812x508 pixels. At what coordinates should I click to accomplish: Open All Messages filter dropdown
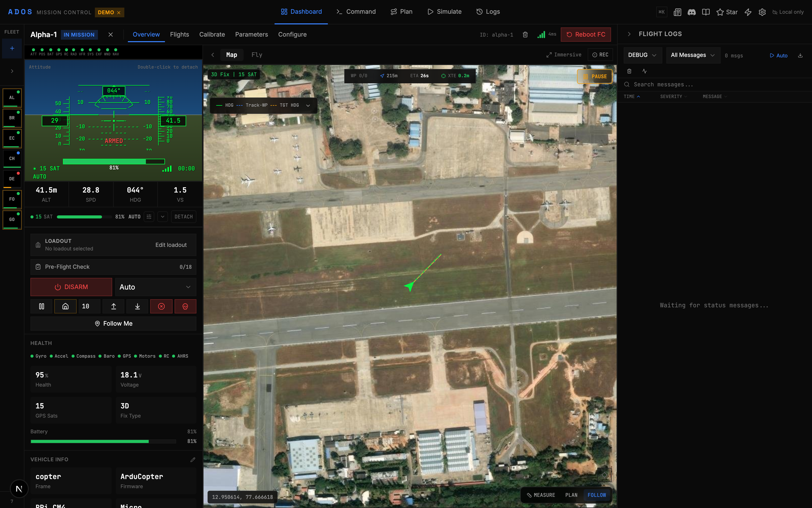click(x=693, y=55)
